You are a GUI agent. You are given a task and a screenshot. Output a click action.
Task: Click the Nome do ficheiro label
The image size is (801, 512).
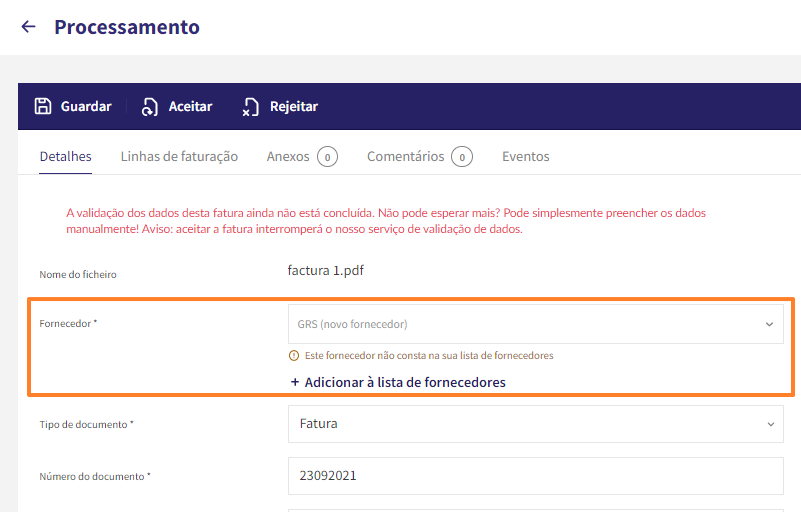click(x=78, y=274)
